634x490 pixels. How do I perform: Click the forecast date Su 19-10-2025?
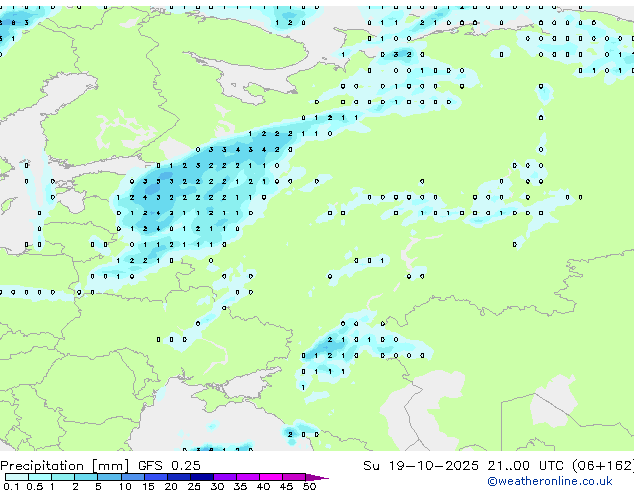click(421, 466)
